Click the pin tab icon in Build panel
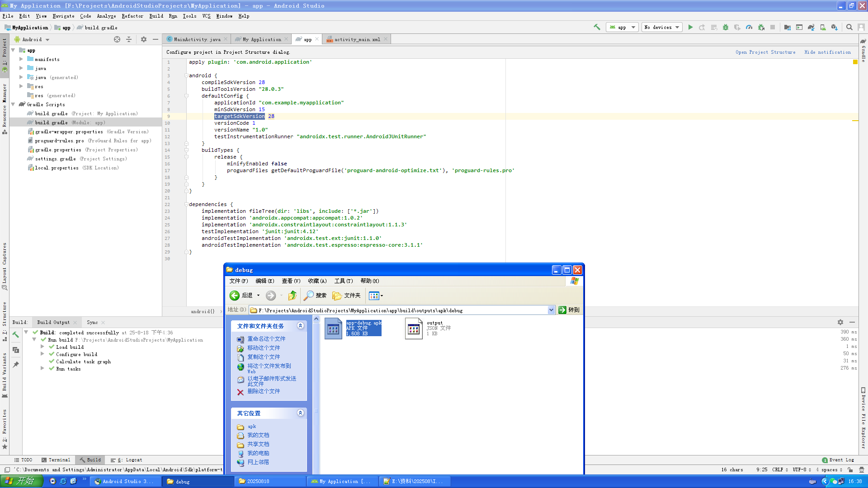Viewport: 868px width, 488px height. pyautogui.click(x=16, y=365)
